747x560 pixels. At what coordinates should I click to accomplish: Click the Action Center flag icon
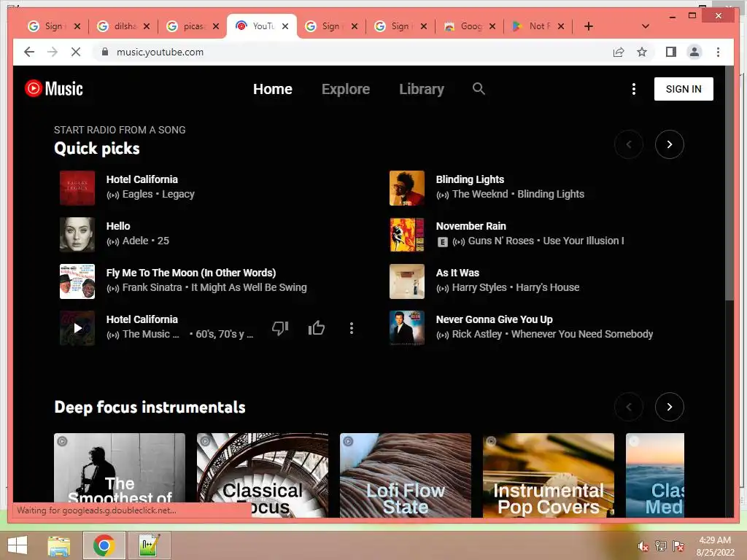coord(678,546)
